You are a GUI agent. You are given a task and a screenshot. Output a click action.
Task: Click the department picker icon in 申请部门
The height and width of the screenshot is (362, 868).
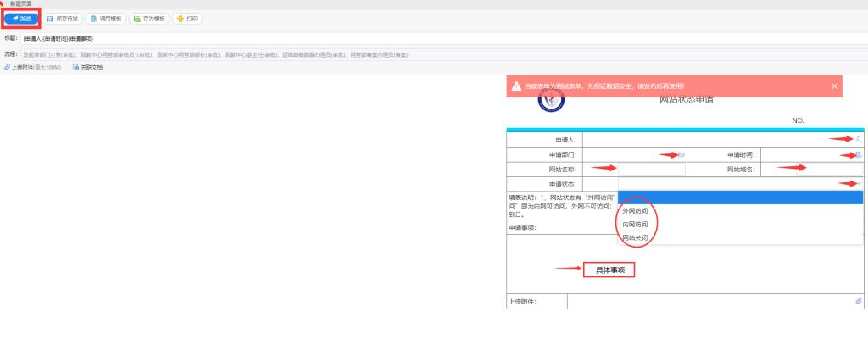pyautogui.click(x=681, y=154)
